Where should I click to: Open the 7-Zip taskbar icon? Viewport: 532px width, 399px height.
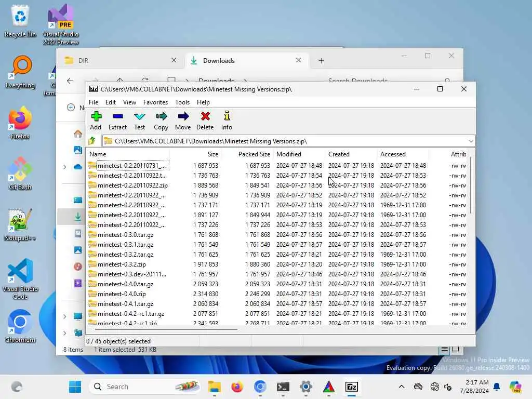(x=352, y=387)
